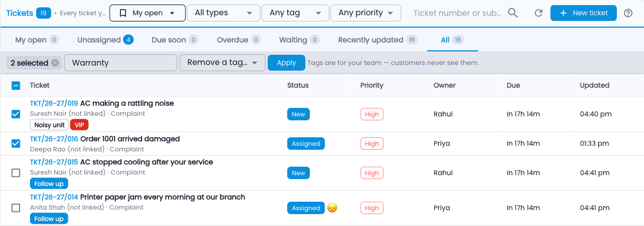Focus the Warranty tag input field

(x=121, y=63)
